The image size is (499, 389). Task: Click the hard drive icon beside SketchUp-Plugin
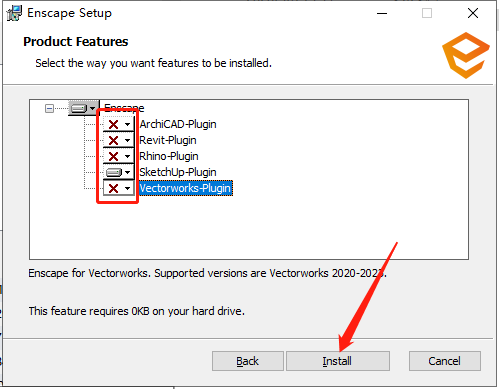pos(114,172)
